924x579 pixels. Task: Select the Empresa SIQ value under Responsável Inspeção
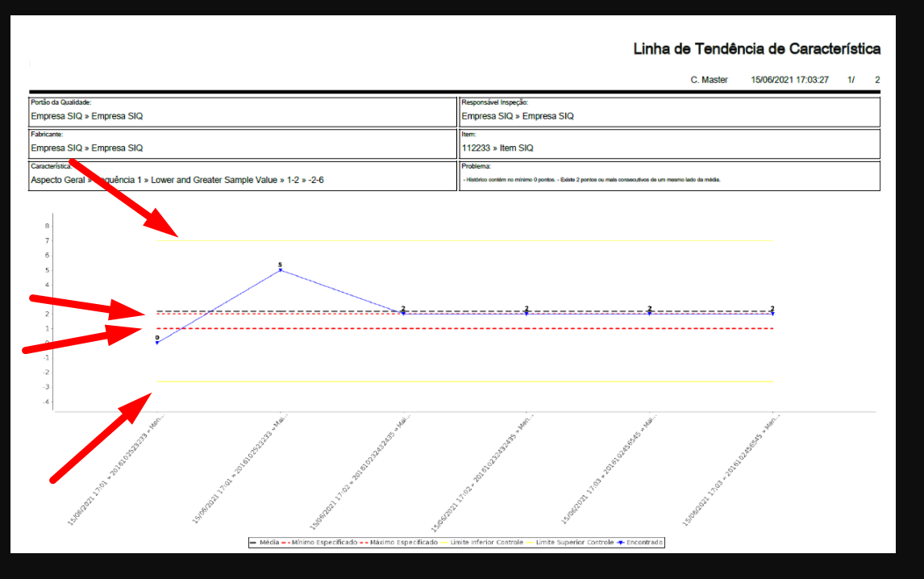coord(518,116)
